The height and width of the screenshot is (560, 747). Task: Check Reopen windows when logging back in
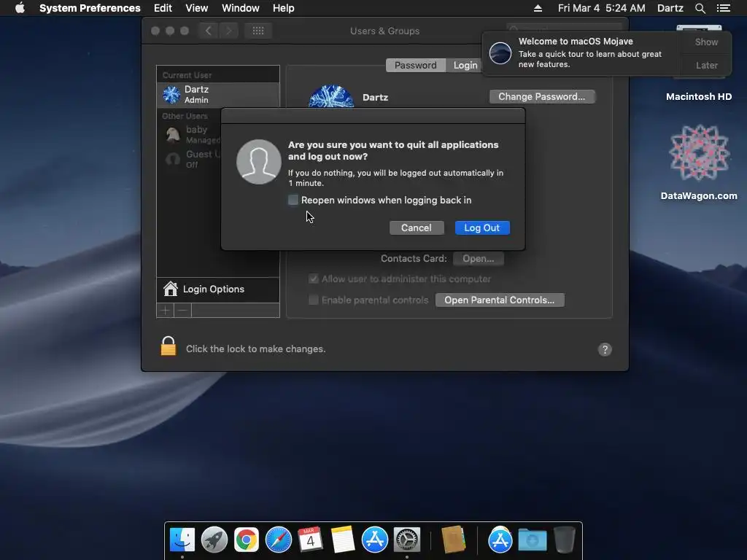[293, 200]
